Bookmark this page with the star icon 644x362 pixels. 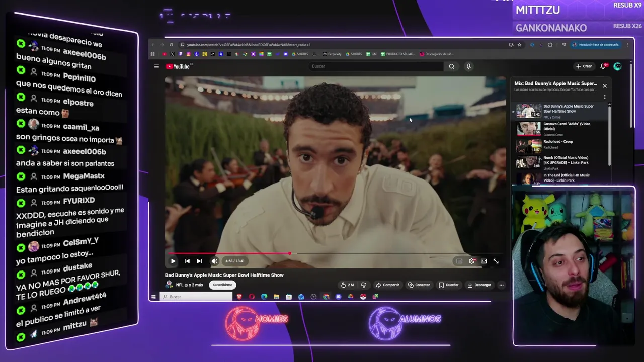[519, 45]
